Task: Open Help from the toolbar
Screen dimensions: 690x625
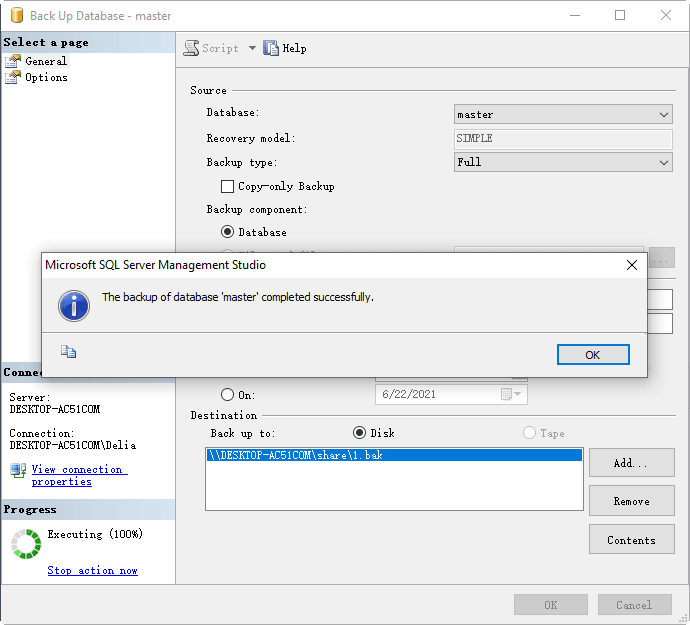Action: [285, 48]
